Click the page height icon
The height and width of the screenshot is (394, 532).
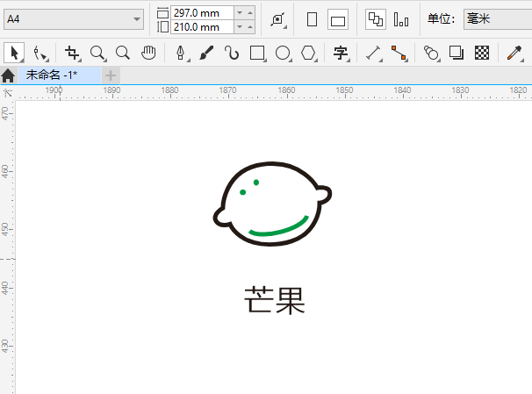pos(163,27)
